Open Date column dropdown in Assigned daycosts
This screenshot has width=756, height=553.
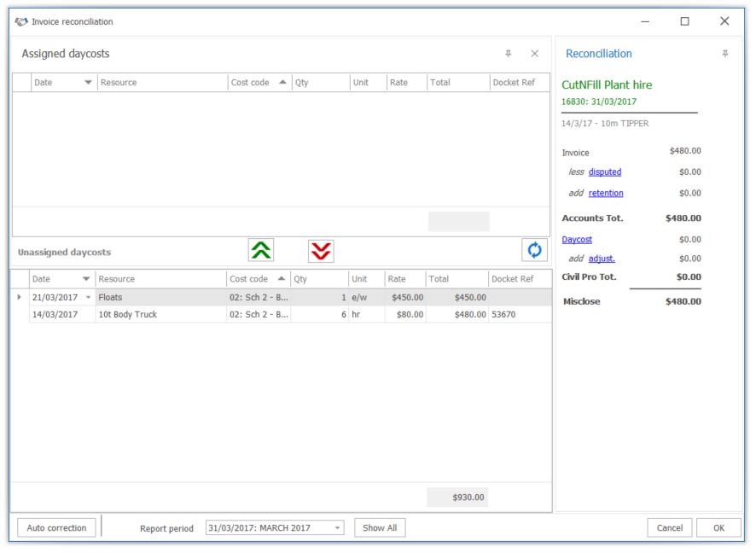pos(88,83)
